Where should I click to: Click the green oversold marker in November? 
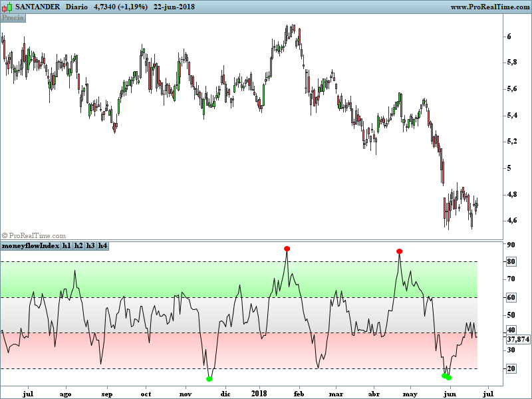pos(209,379)
